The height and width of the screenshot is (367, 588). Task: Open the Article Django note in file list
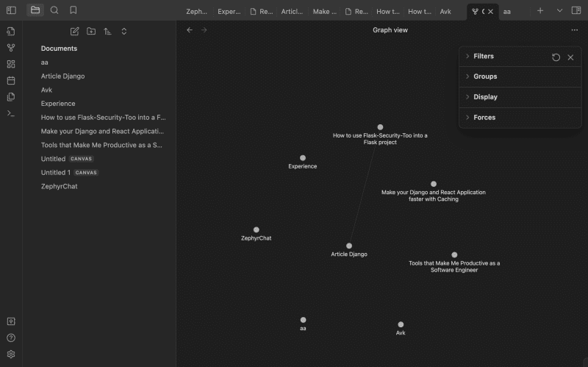tap(62, 76)
